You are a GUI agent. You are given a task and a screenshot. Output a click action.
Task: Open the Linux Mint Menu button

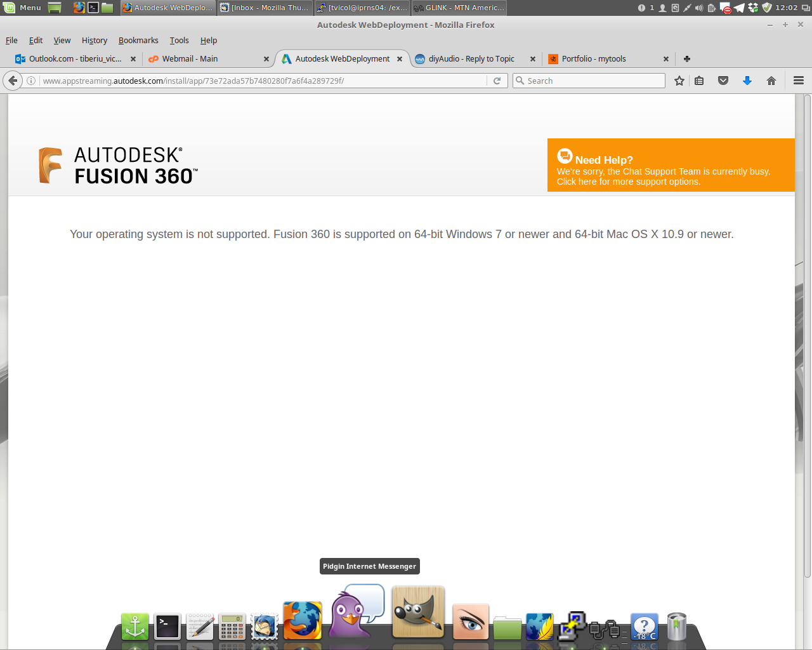click(22, 8)
